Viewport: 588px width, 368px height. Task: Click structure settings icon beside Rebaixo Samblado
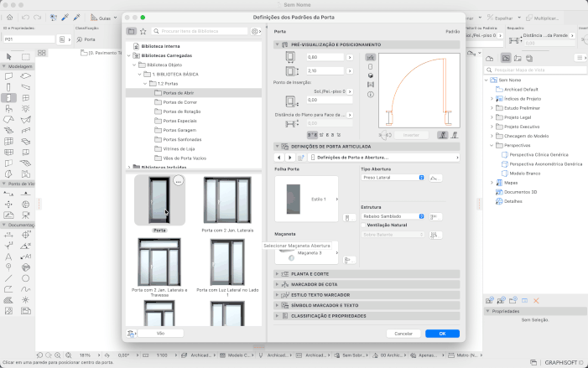[434, 216]
